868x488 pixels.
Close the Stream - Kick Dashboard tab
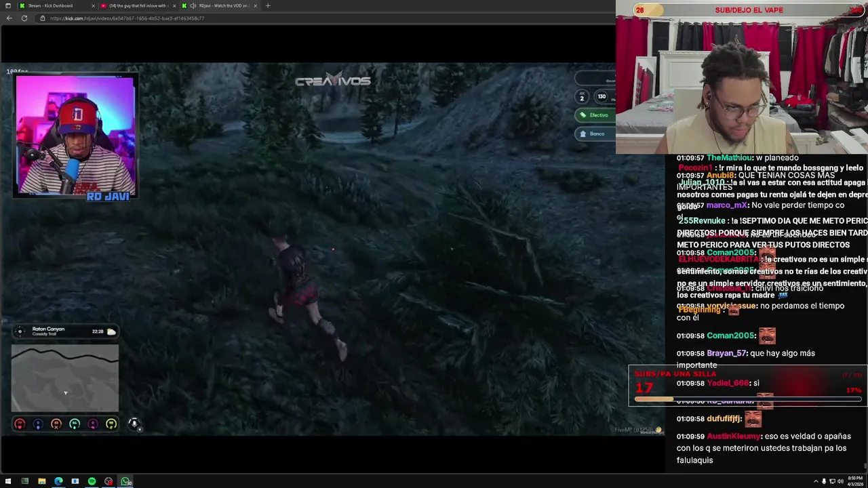pos(94,5)
